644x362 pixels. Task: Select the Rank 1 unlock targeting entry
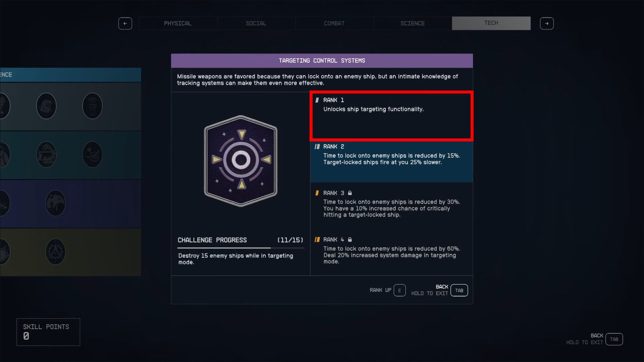(391, 116)
